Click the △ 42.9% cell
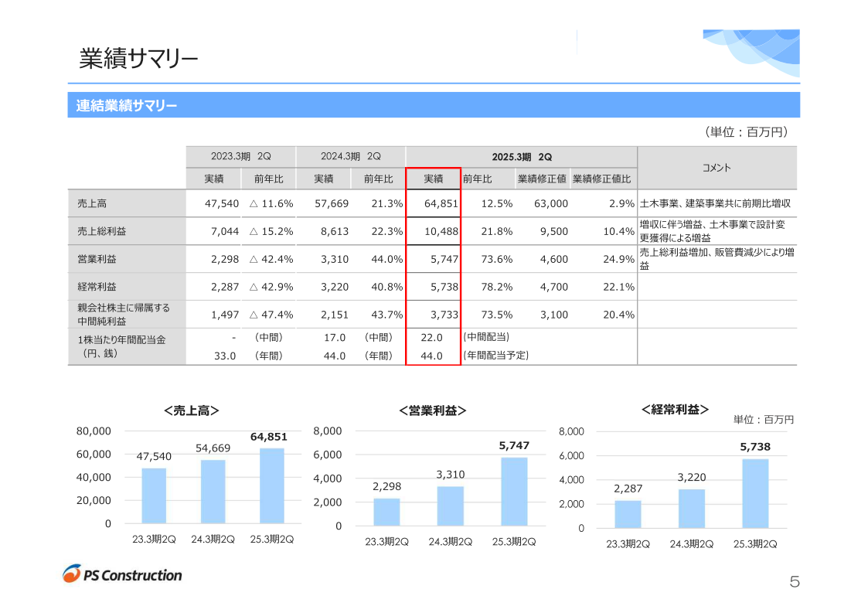Screen dimensions: 868x613 click(271, 286)
